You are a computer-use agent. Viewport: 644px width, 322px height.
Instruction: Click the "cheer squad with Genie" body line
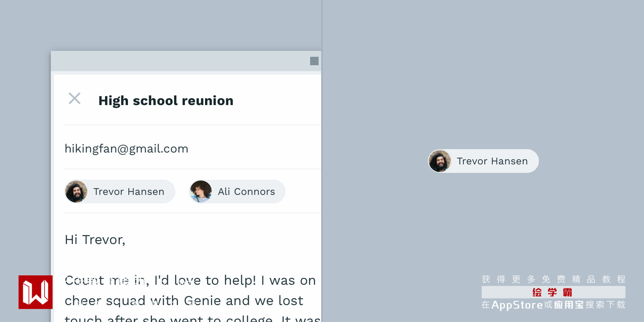click(184, 301)
